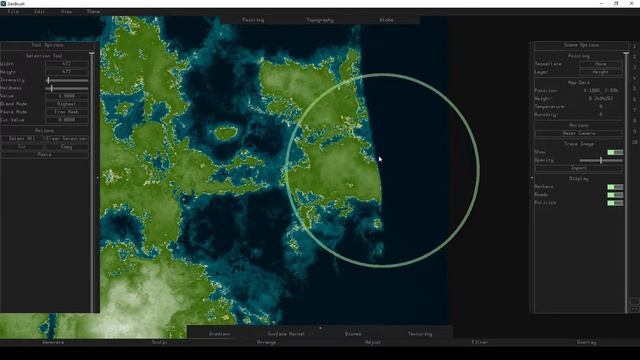The width and height of the screenshot is (640, 360).
Task: Click the Copy button
Action: [67, 147]
